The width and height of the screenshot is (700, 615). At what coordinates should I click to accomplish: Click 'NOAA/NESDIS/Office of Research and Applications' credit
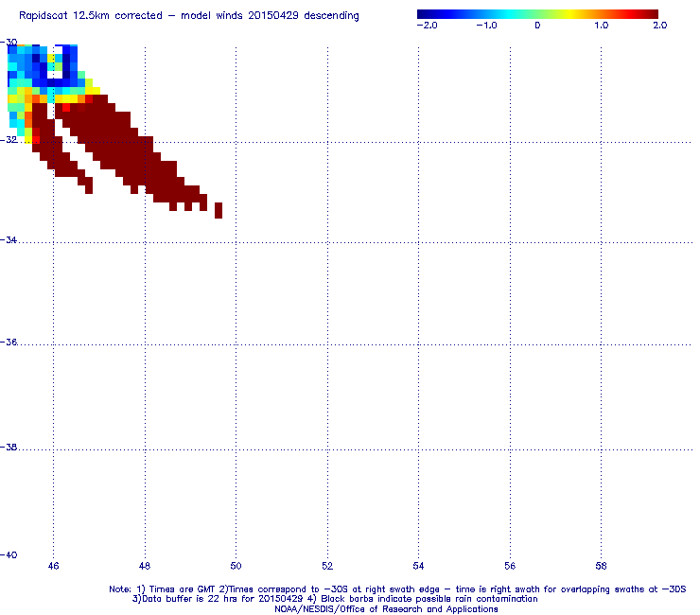(x=386, y=609)
